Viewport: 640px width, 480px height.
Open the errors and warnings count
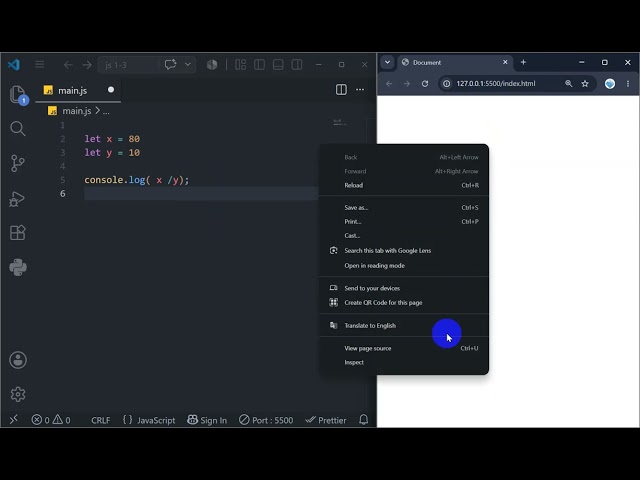51,420
